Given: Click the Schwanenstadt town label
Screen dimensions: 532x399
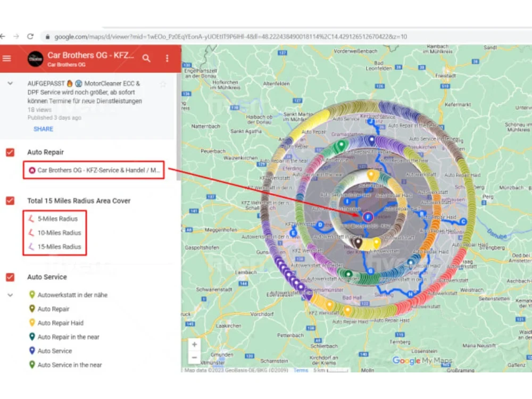Looking at the screenshot, I should 214,289.
